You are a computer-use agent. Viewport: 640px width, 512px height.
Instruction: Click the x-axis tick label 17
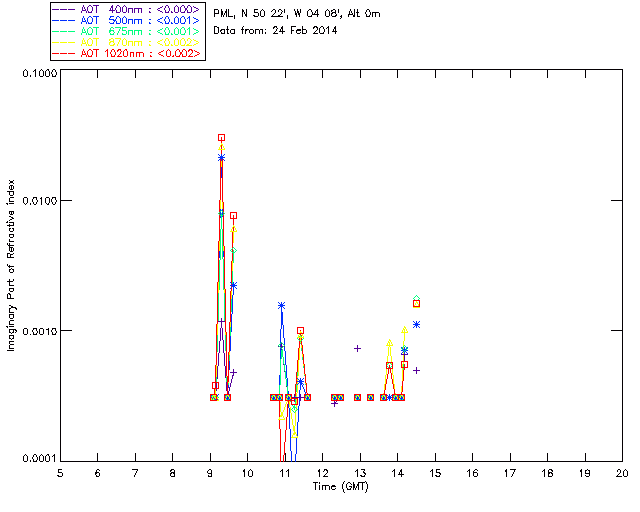point(510,473)
